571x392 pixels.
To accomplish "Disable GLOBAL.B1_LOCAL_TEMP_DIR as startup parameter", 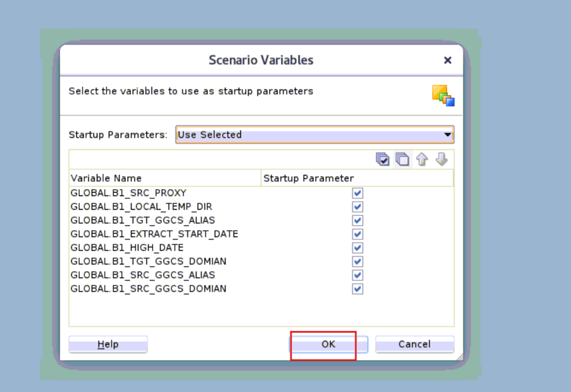I will (357, 206).
